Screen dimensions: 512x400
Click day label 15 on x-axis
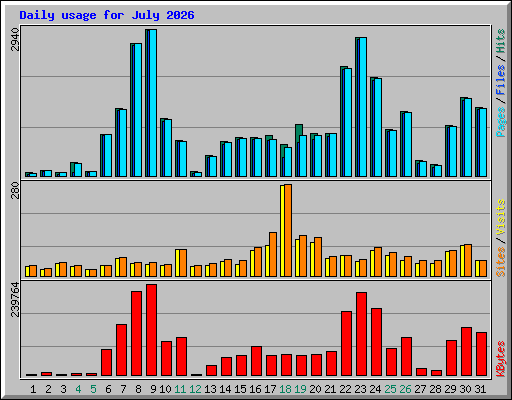tap(240, 389)
